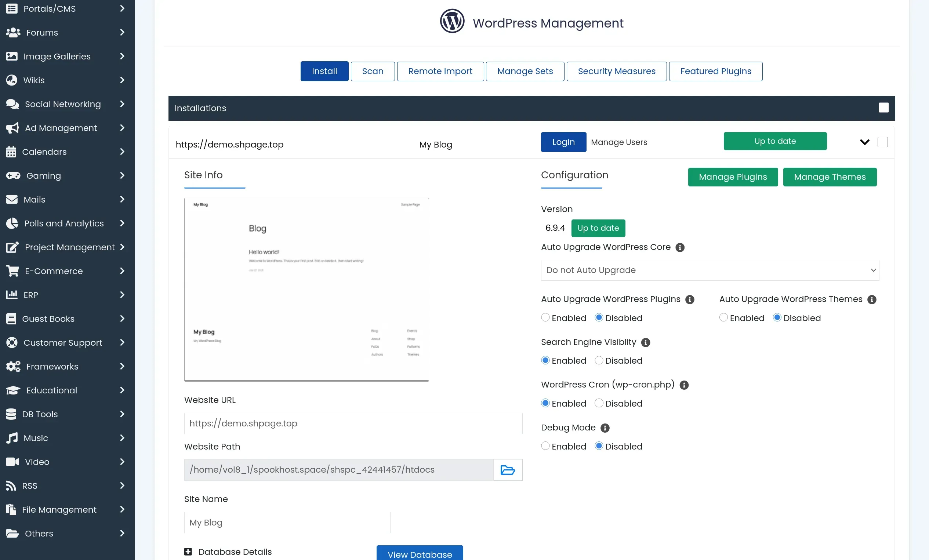Expand the Gaming category arrow

click(122, 176)
